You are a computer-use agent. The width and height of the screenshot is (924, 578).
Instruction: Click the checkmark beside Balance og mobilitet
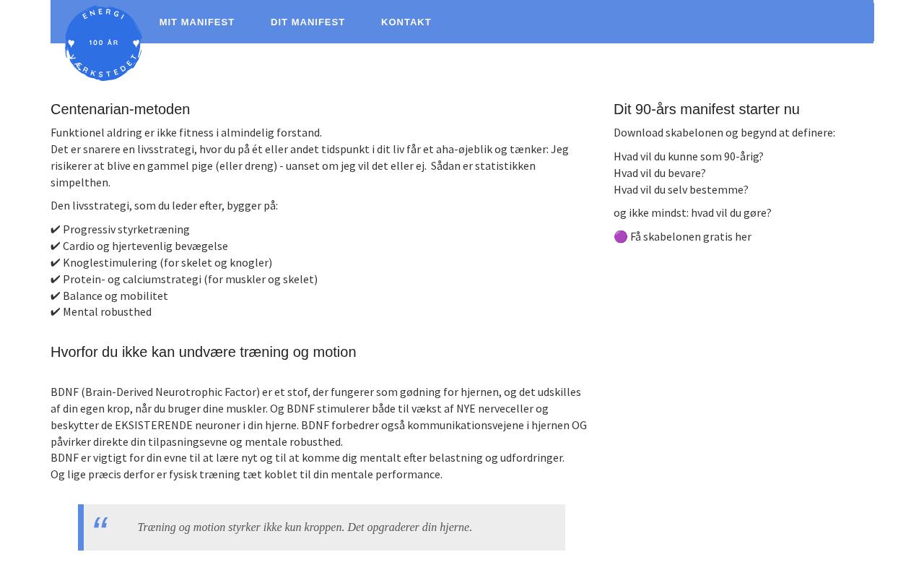coord(56,296)
